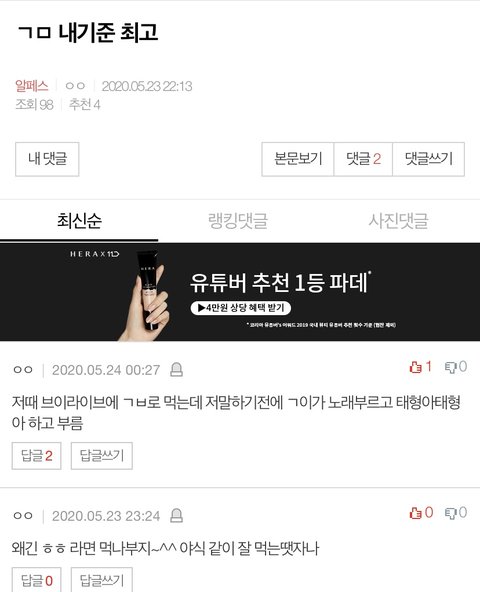Click 본문보기 to view the post
The height and width of the screenshot is (592, 480).
(298, 159)
